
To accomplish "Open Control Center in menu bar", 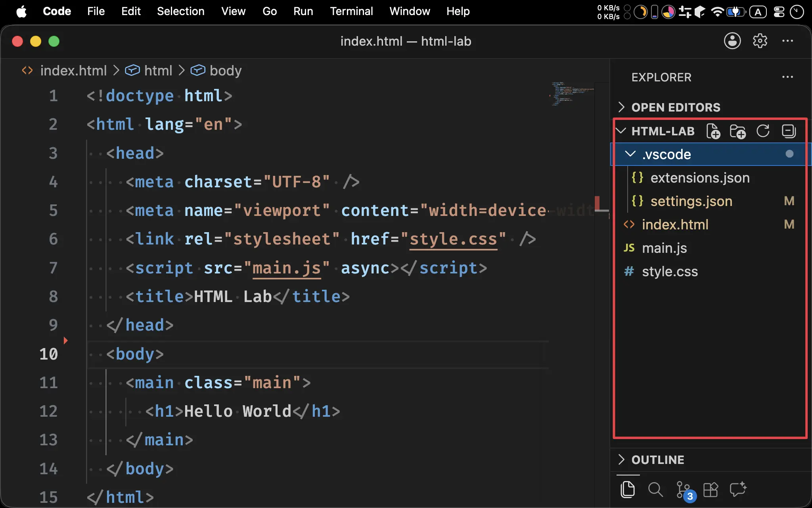I will pyautogui.click(x=779, y=12).
